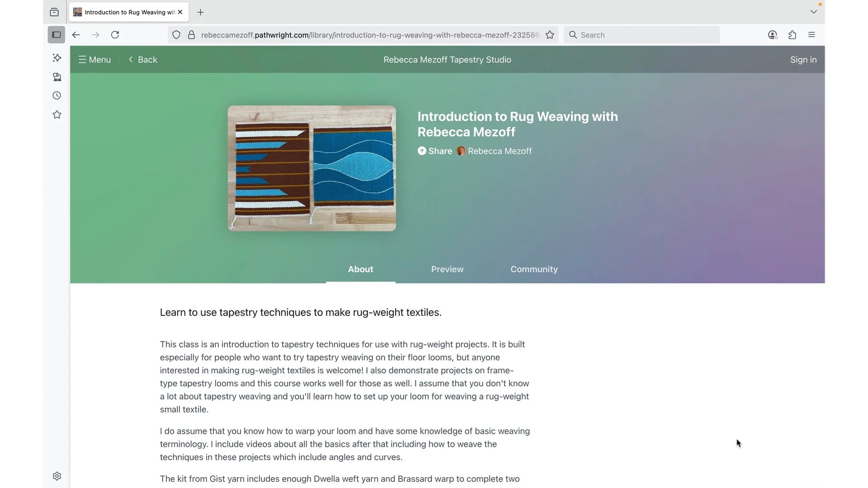Open the browser extensions puzzle icon
Viewport: 868px width, 488px height.
793,35
